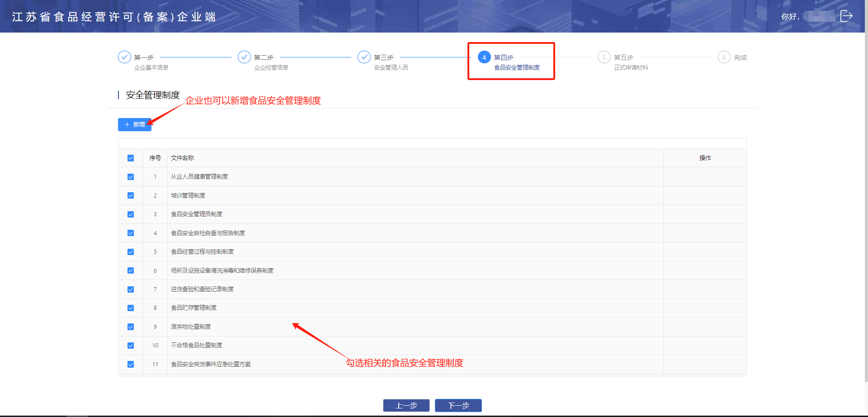Select the 食品贮存管理制度 row name

pyautogui.click(x=193, y=308)
